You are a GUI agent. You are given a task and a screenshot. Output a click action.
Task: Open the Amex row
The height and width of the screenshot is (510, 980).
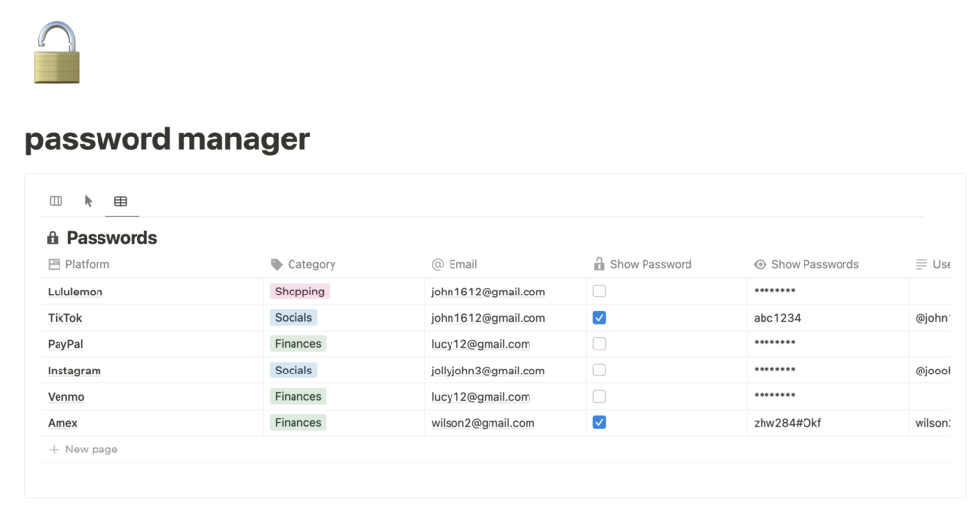[x=62, y=423]
